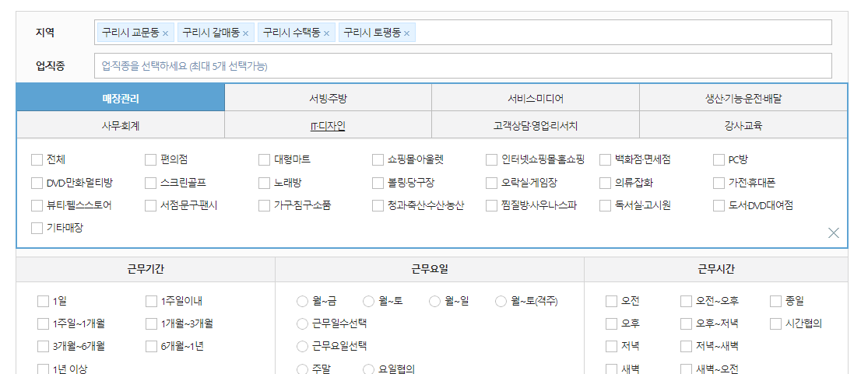Switch to the 서빙·주방 tab
Image resolution: width=868 pixels, height=374 pixels.
tap(329, 98)
